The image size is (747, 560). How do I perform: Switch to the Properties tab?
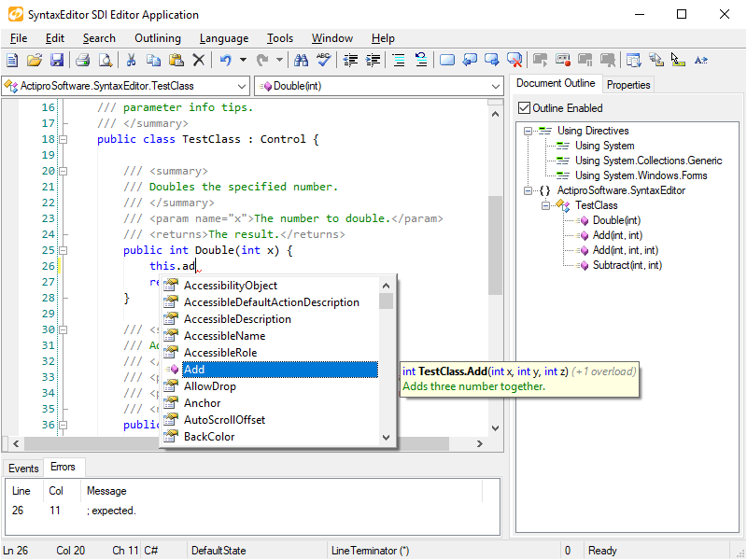[x=628, y=84]
